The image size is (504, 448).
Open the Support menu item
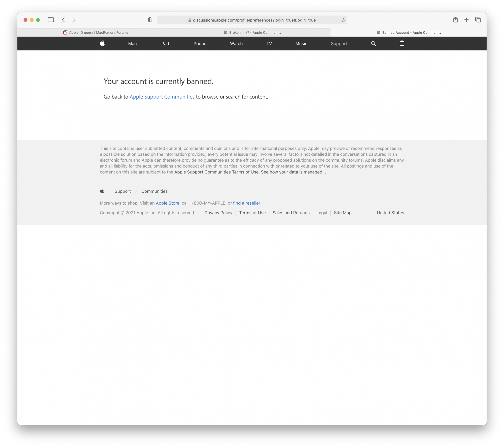339,44
